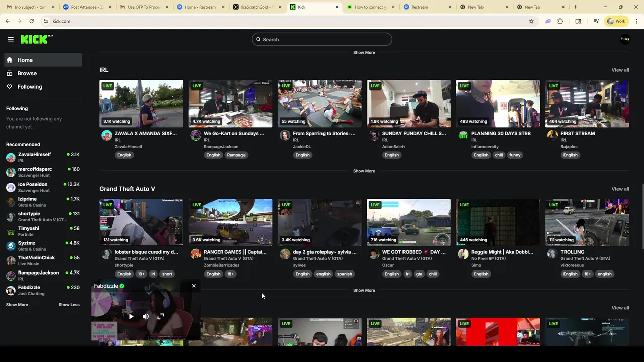The image size is (644, 362).
Task: Bookmark this page with the star icon
Action: pos(531,21)
